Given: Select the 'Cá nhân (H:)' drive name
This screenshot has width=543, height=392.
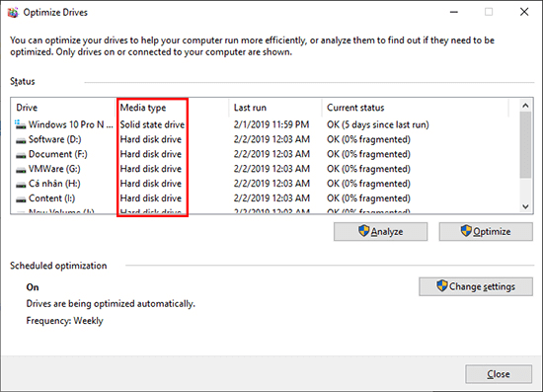Looking at the screenshot, I should [54, 184].
